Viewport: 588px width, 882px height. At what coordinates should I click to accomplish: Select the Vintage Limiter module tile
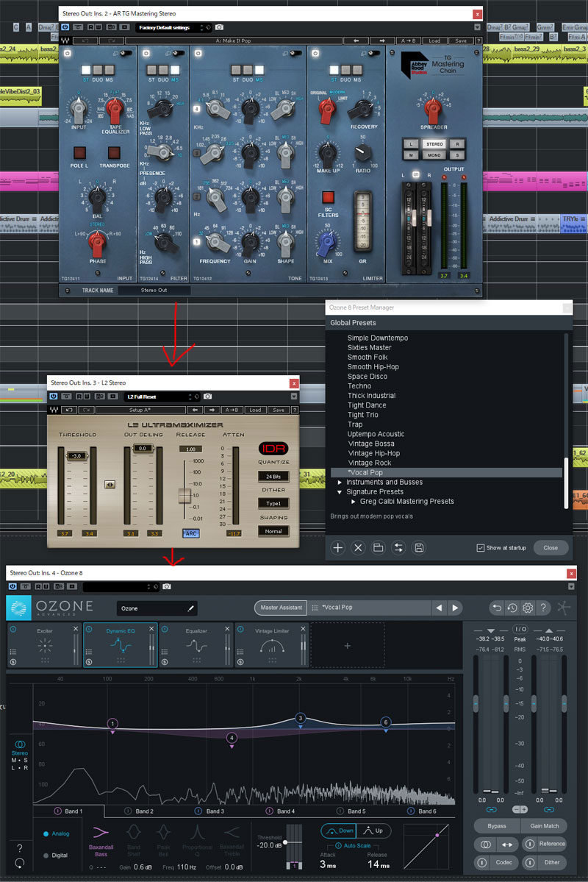click(x=272, y=645)
